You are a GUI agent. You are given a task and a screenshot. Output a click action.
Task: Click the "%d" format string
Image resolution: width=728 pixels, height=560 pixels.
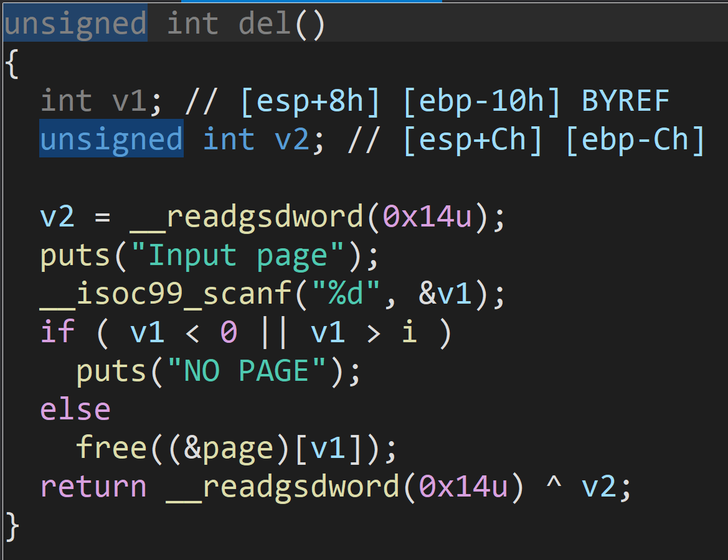346,294
